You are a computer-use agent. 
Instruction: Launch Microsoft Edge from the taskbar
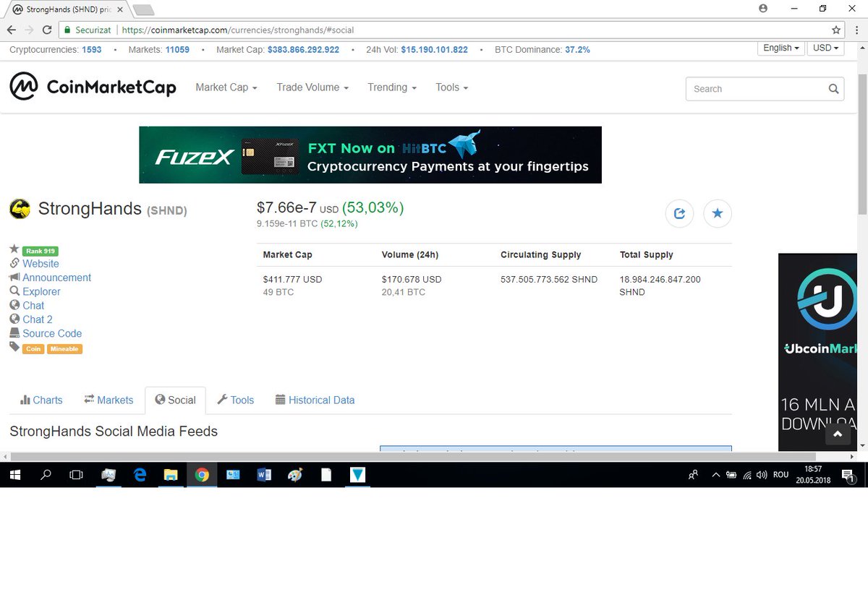pyautogui.click(x=140, y=475)
